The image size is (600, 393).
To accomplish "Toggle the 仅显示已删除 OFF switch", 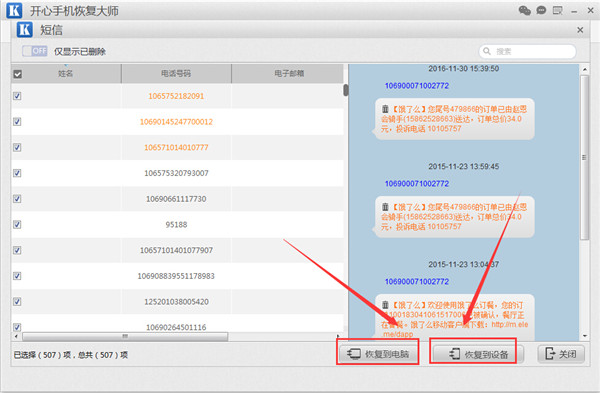I will tap(35, 51).
